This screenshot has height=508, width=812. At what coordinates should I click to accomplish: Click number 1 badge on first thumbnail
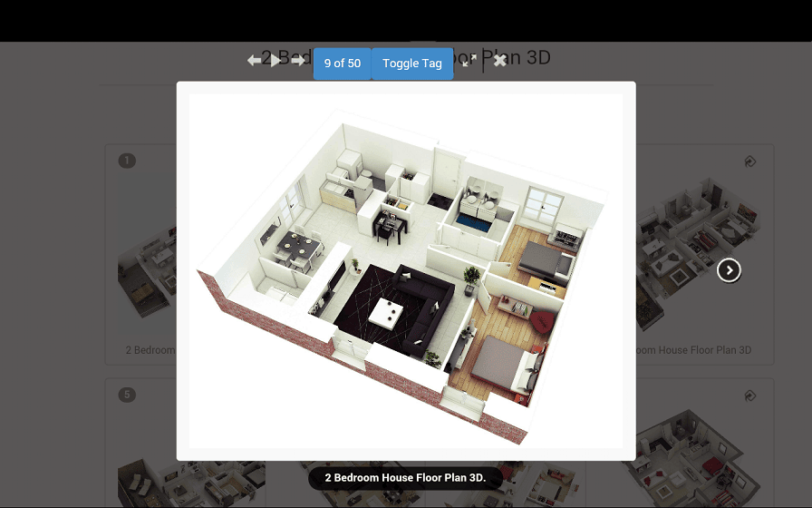[x=127, y=161]
